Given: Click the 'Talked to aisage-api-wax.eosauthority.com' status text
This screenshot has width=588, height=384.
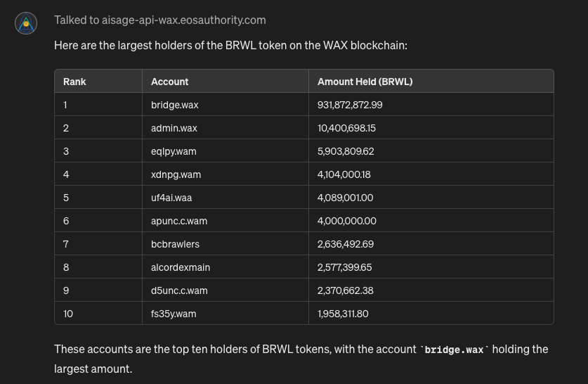Looking at the screenshot, I should tap(159, 20).
